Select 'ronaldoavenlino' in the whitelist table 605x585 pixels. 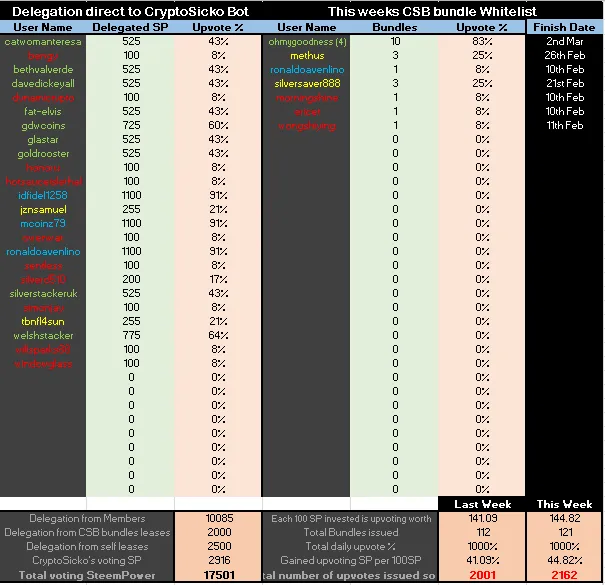[307, 69]
